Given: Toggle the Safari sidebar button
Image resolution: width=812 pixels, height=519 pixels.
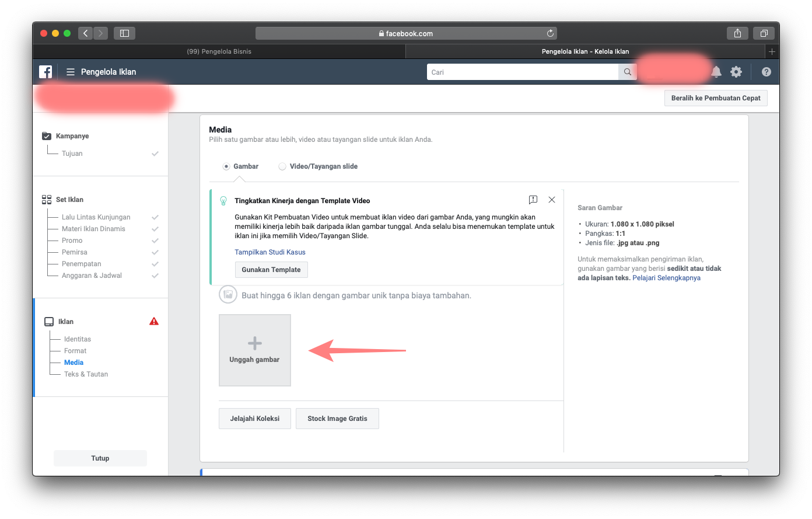Looking at the screenshot, I should 124,33.
